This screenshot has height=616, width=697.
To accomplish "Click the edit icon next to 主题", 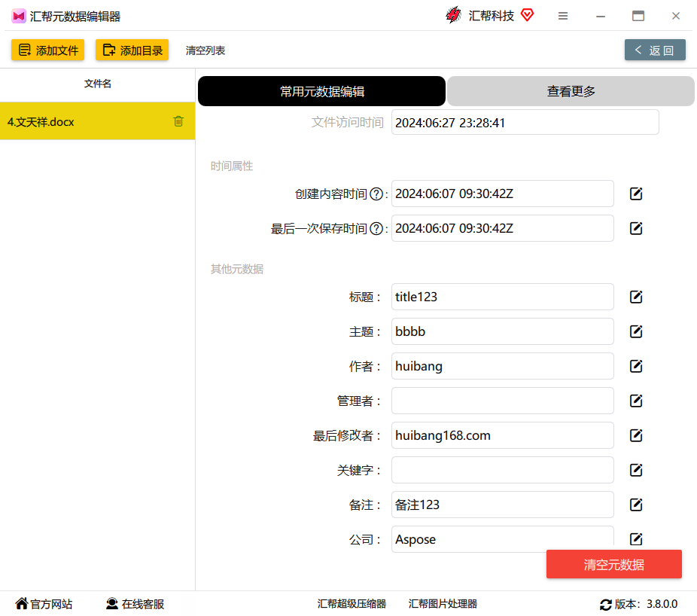I will click(636, 331).
